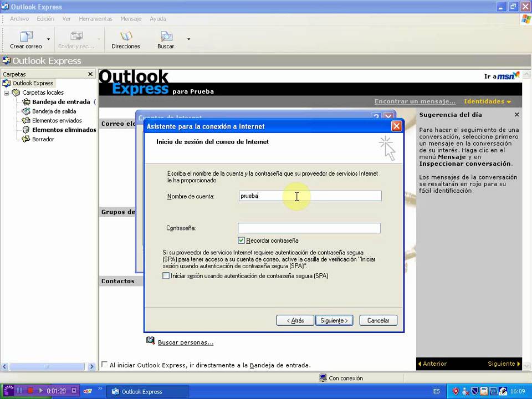The width and height of the screenshot is (532, 399).
Task: Select Outlook Express root folder icon
Action: pos(7,83)
